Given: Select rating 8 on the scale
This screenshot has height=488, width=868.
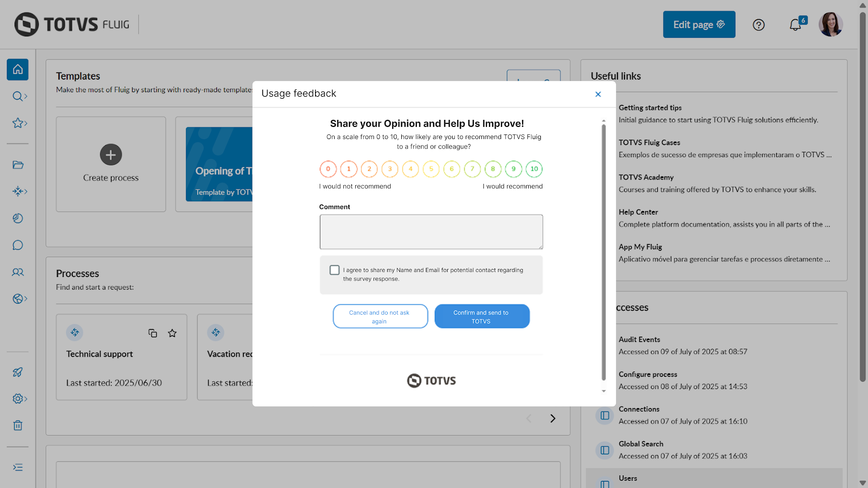Looking at the screenshot, I should [x=493, y=169].
